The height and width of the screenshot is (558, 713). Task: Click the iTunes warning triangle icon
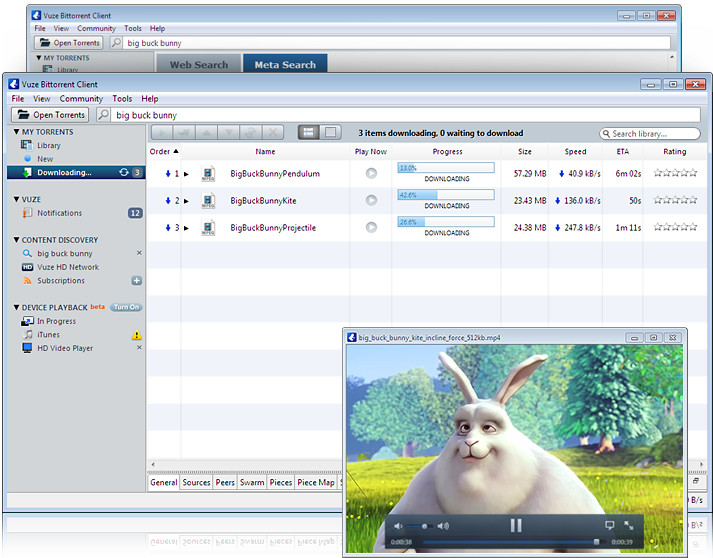pyautogui.click(x=136, y=335)
